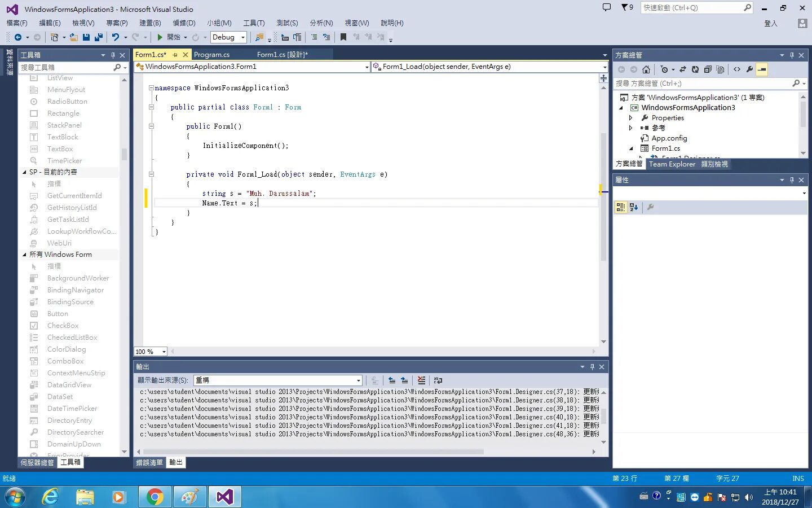Open the feedback speech bubble icon in the title bar
812x508 pixels.
tap(607, 8)
